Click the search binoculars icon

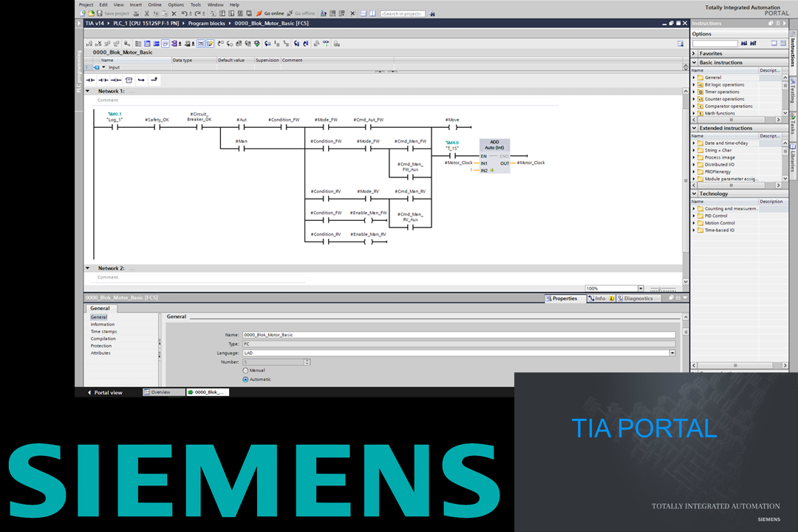431,14
